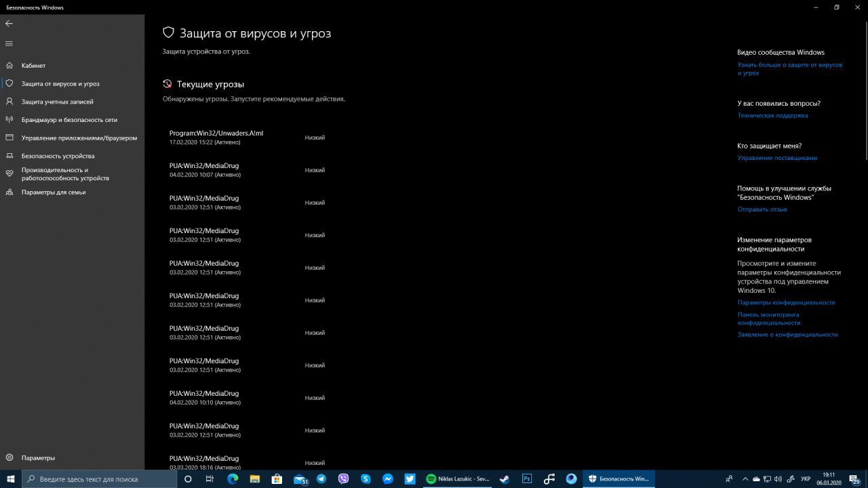Open Microsoft Store from taskbar
The height and width of the screenshot is (488, 868).
(x=277, y=479)
